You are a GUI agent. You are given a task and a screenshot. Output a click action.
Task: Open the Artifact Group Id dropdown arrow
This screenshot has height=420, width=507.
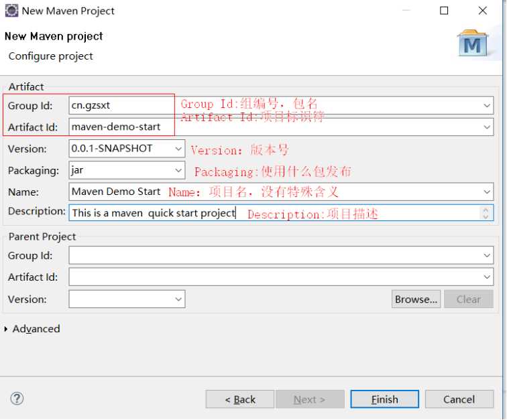[x=487, y=106]
